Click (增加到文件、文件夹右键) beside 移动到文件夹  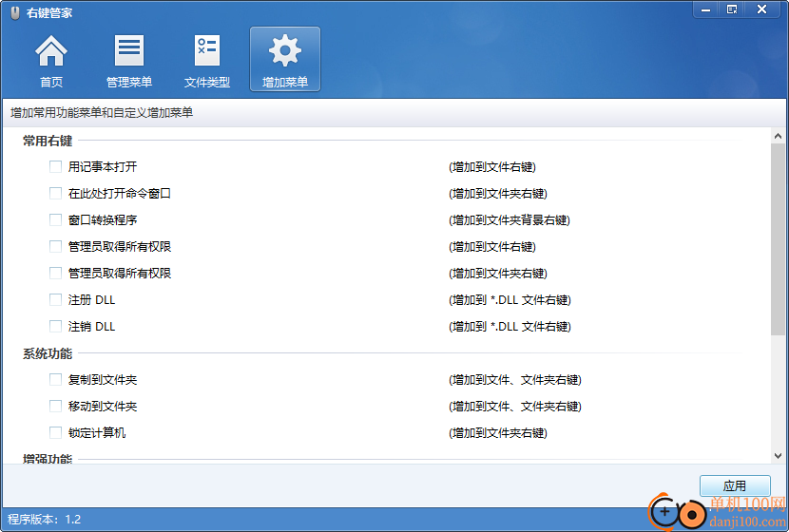tap(515, 407)
